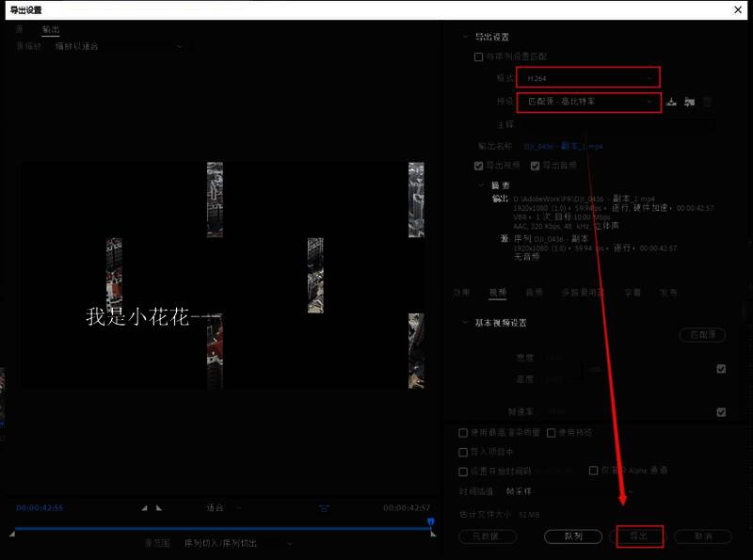
Task: Click the save preset disk icon
Action: pyautogui.click(x=671, y=102)
